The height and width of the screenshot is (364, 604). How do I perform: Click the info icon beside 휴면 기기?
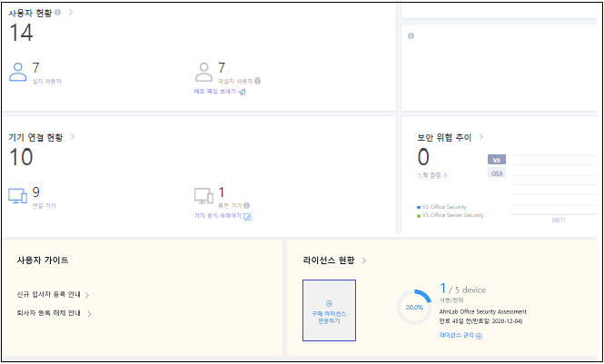(x=246, y=205)
